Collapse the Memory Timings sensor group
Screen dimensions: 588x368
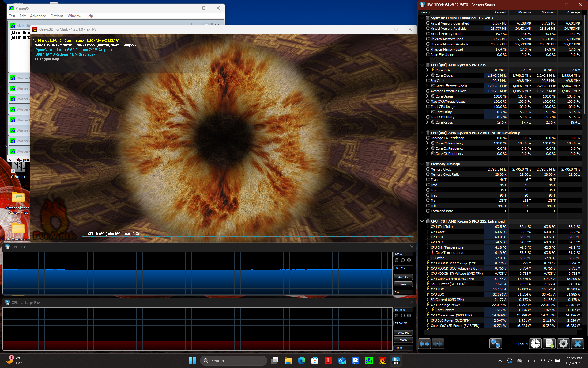click(x=422, y=164)
